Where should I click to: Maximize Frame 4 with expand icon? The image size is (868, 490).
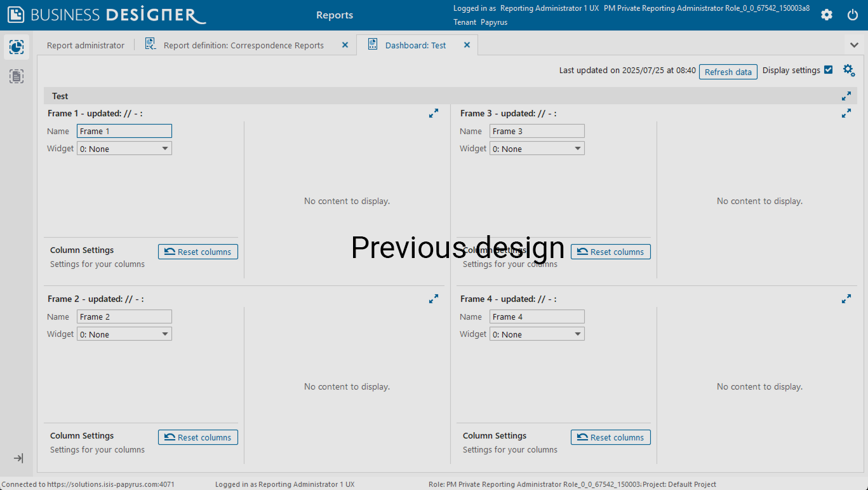tap(846, 299)
